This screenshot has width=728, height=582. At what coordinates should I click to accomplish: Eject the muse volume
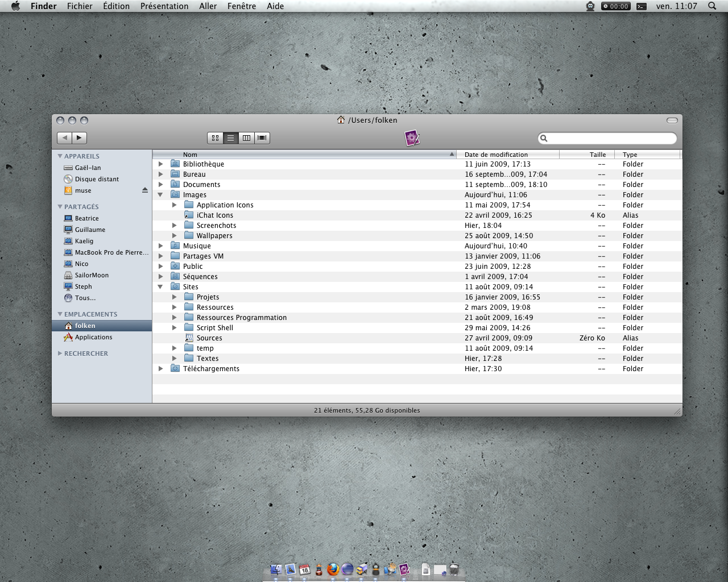[144, 190]
